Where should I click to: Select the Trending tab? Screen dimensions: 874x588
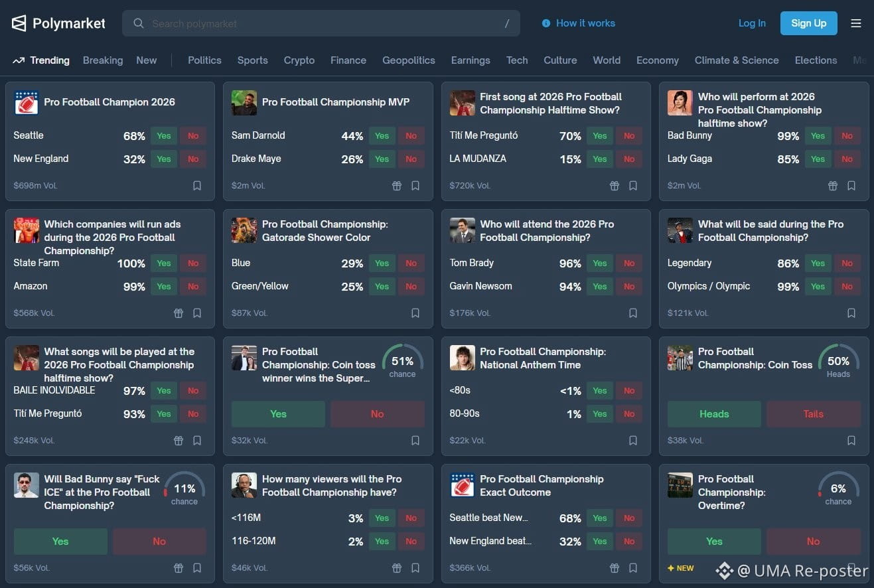tap(41, 60)
